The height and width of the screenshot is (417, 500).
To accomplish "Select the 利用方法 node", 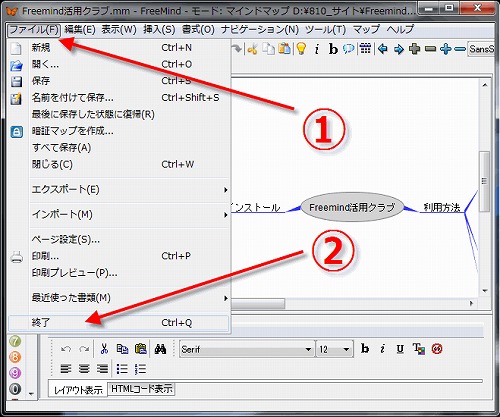I will 442,208.
